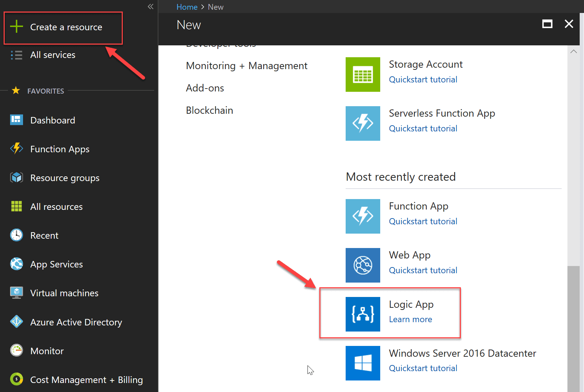Click the Function Apps lightning icon in sidebar
584x392 pixels.
pyautogui.click(x=17, y=149)
